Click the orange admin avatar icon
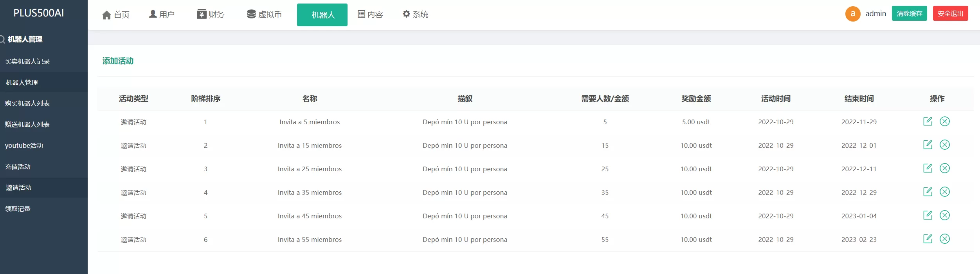This screenshot has height=274, width=980. 853,14
